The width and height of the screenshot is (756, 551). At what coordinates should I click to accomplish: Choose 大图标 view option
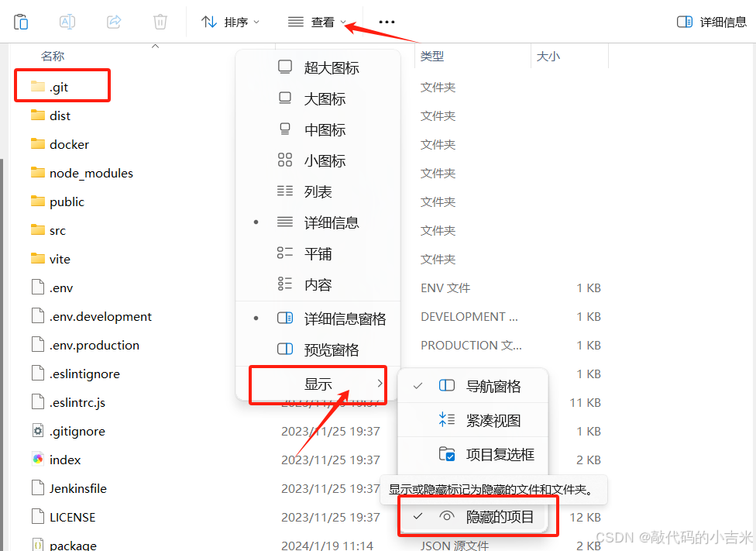click(x=318, y=99)
